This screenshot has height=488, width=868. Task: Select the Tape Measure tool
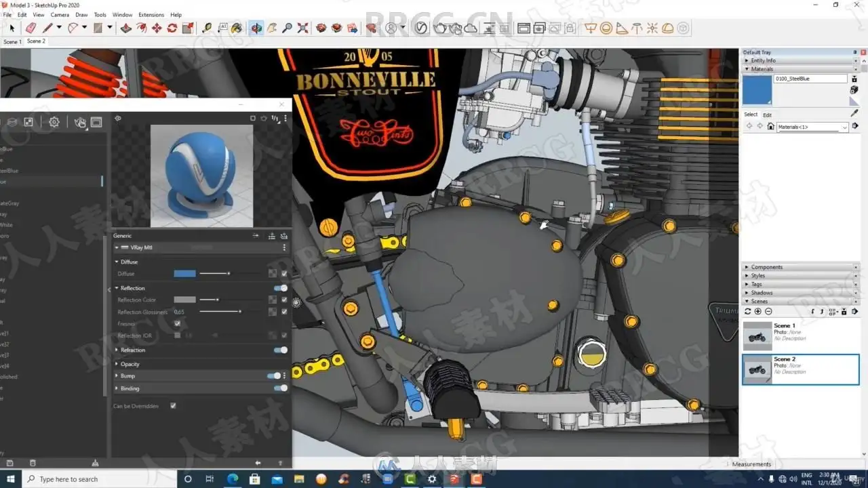207,28
